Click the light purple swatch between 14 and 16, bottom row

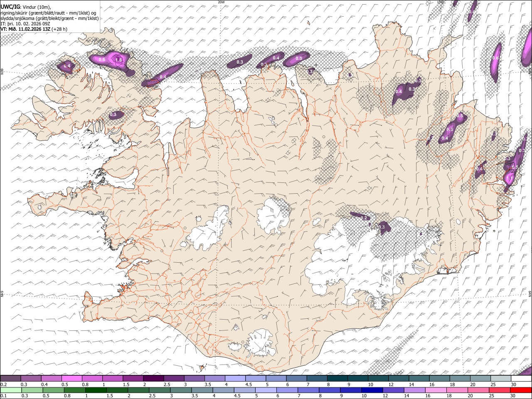[x=414, y=390]
